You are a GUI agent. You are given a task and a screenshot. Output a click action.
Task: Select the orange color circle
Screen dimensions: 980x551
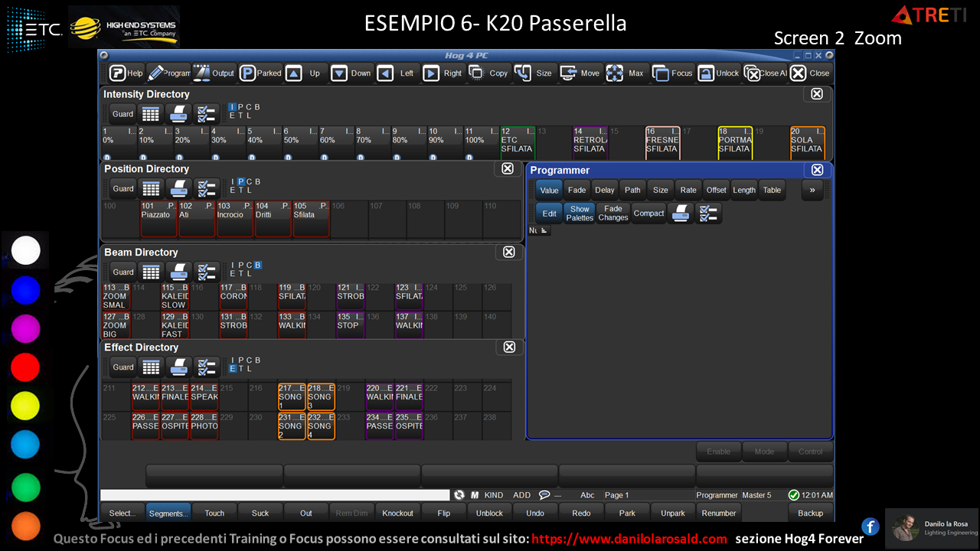coord(25,527)
